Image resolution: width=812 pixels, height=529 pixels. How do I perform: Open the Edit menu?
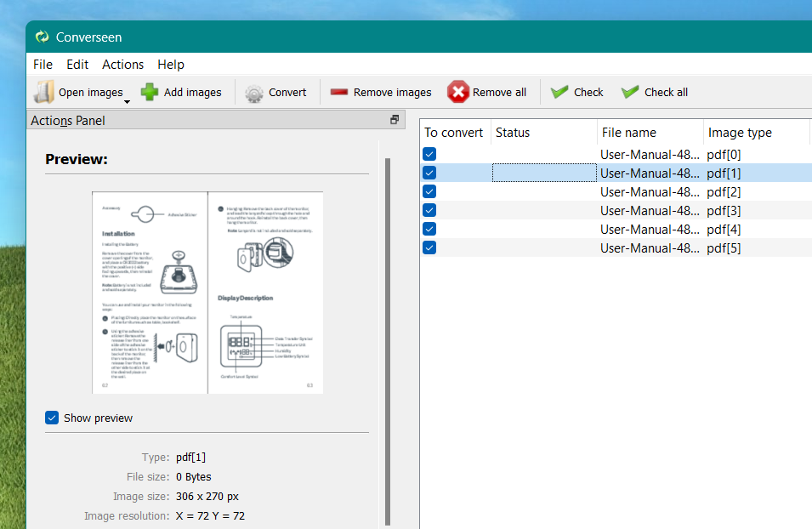(77, 65)
